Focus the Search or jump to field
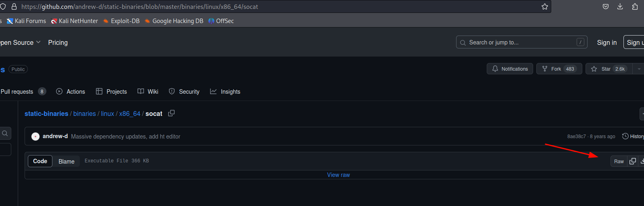Image resolution: width=644 pixels, height=206 pixels. [521, 42]
